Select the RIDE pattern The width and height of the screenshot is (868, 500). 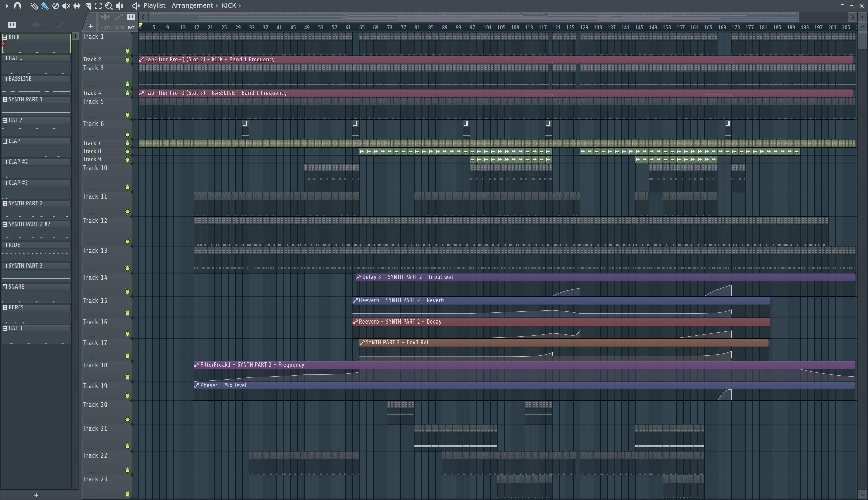(x=36, y=251)
